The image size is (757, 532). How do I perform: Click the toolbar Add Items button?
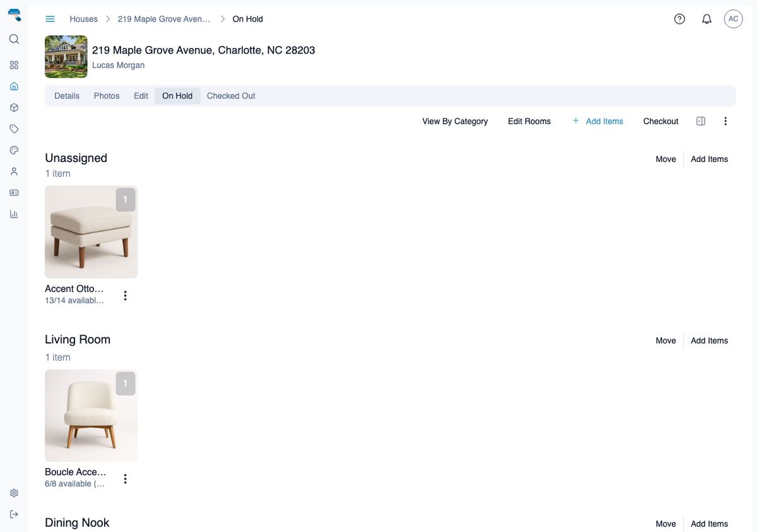[597, 121]
